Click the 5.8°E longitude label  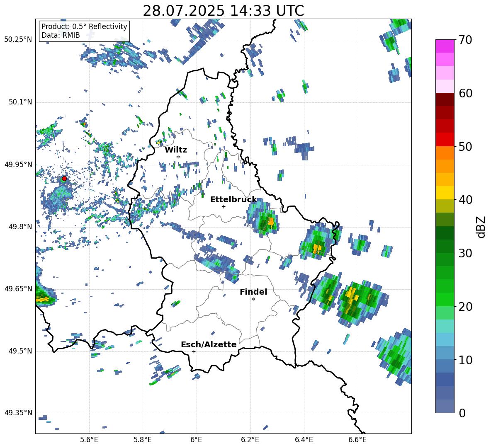pos(143,440)
